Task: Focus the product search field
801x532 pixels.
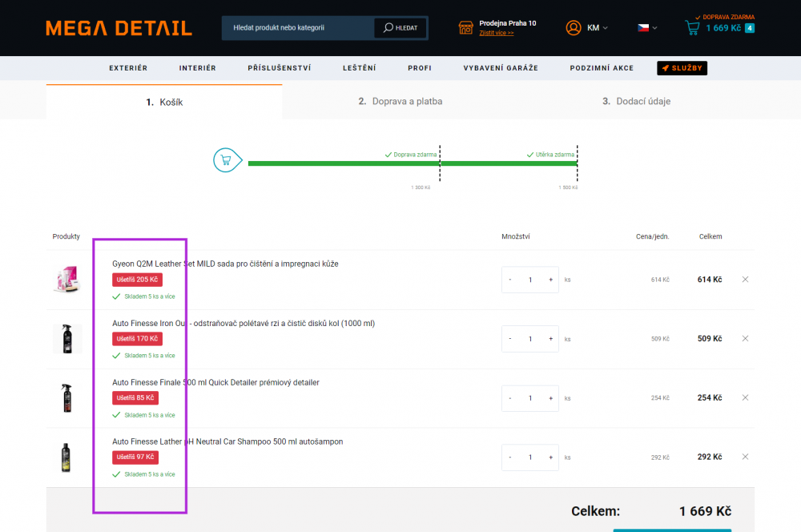Action: 298,27
